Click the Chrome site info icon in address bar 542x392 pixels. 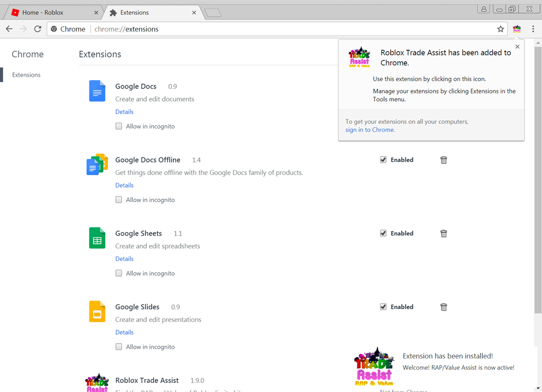pyautogui.click(x=54, y=29)
